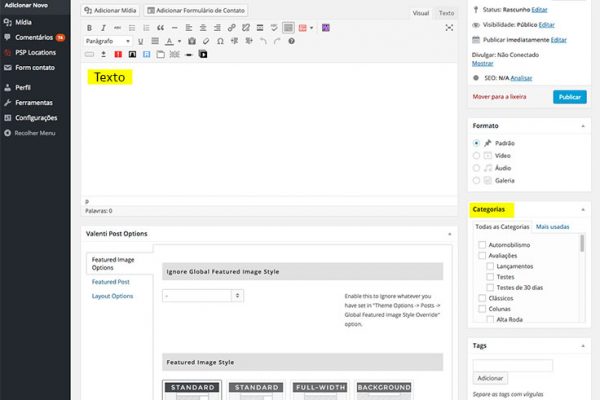Open Comentários in the sidebar
The width and height of the screenshot is (600, 400).
pyautogui.click(x=34, y=36)
